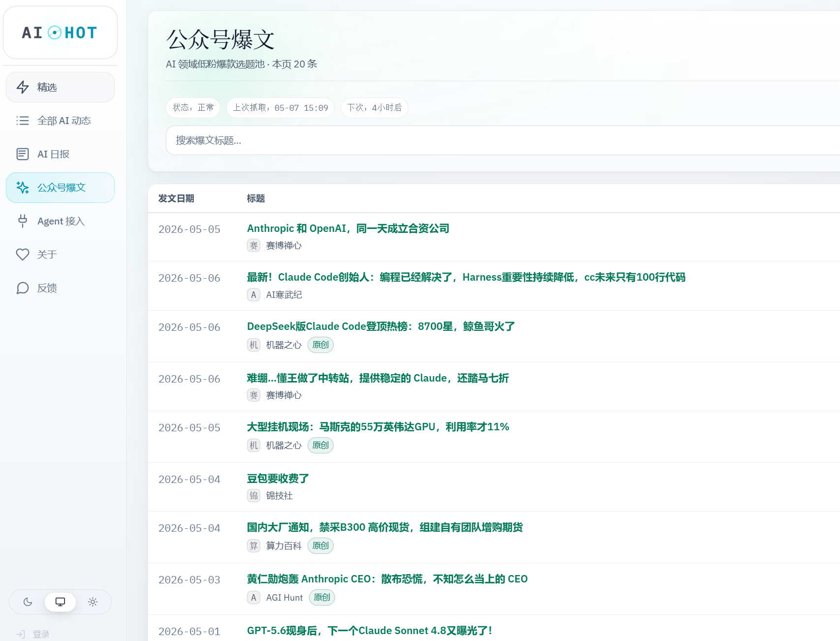Click the 下次：4小时后 pill
The width and height of the screenshot is (840, 641).
tap(374, 108)
